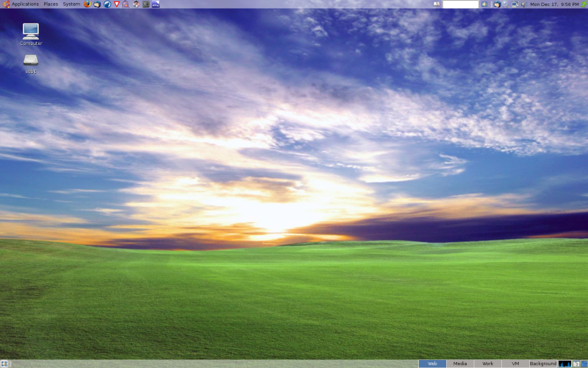The image size is (588, 368).
Task: Click the red downward triangle launcher
Action: [117, 4]
